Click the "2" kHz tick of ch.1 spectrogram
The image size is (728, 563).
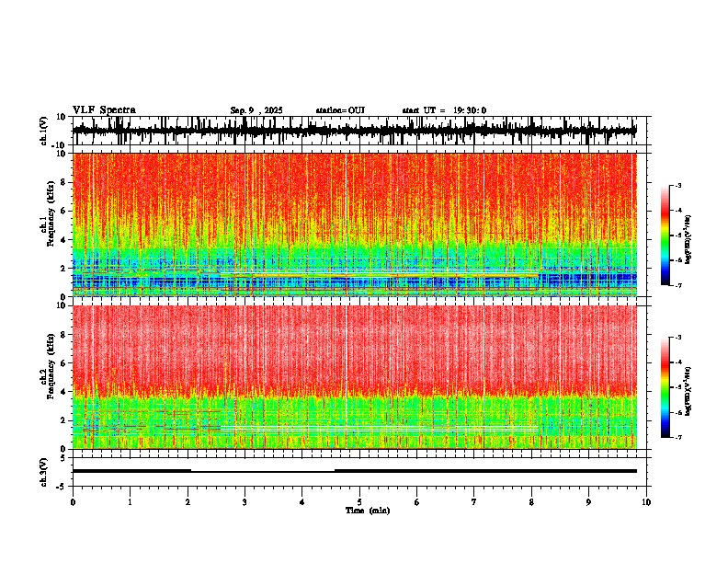[63, 268]
